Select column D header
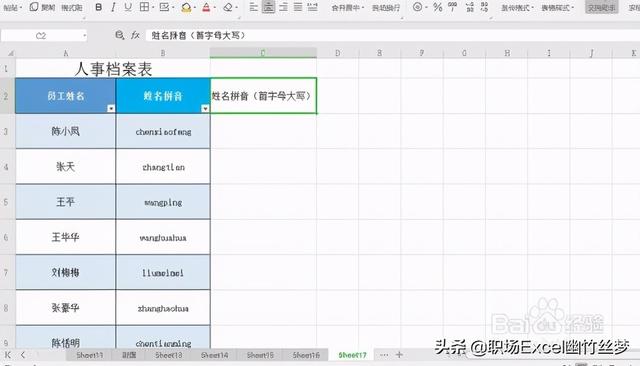640x366 pixels. coord(338,53)
